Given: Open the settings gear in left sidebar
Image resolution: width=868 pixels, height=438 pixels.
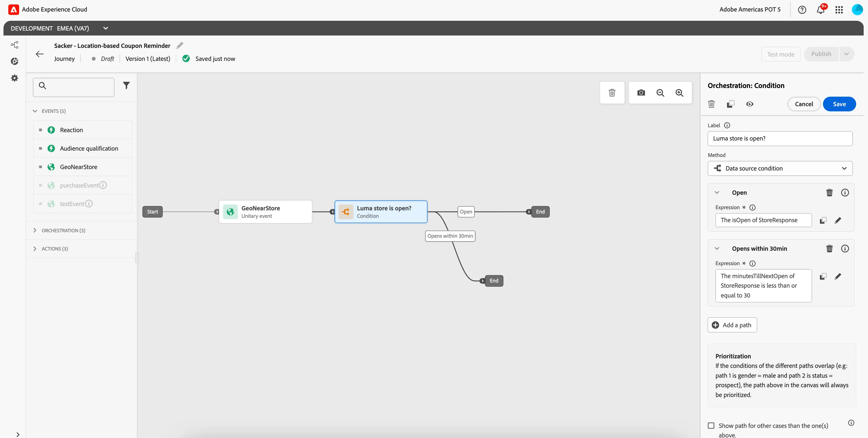Looking at the screenshot, I should (14, 78).
